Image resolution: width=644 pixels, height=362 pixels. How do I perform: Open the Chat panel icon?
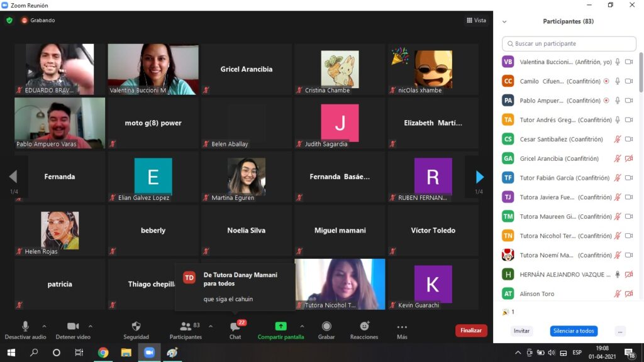(x=235, y=327)
